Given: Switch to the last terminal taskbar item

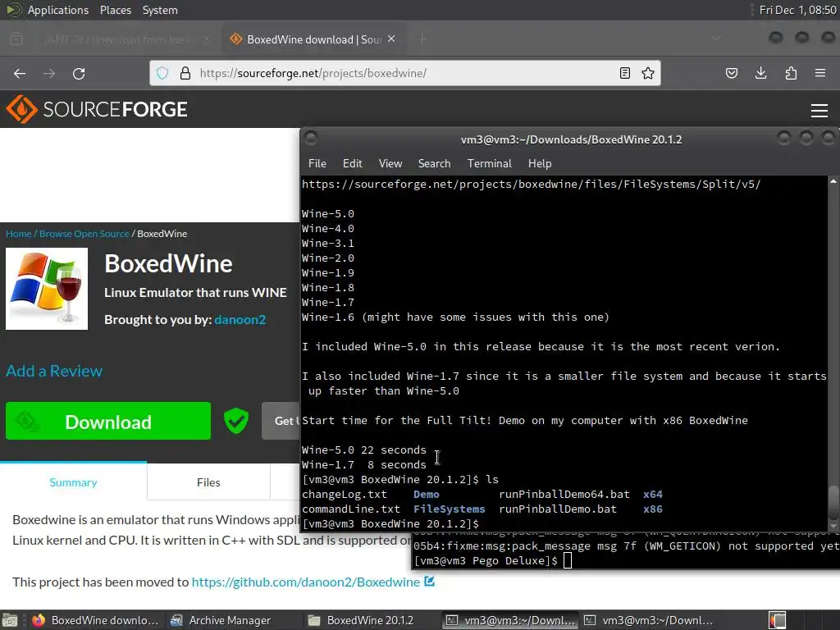Looking at the screenshot, I should (648, 620).
